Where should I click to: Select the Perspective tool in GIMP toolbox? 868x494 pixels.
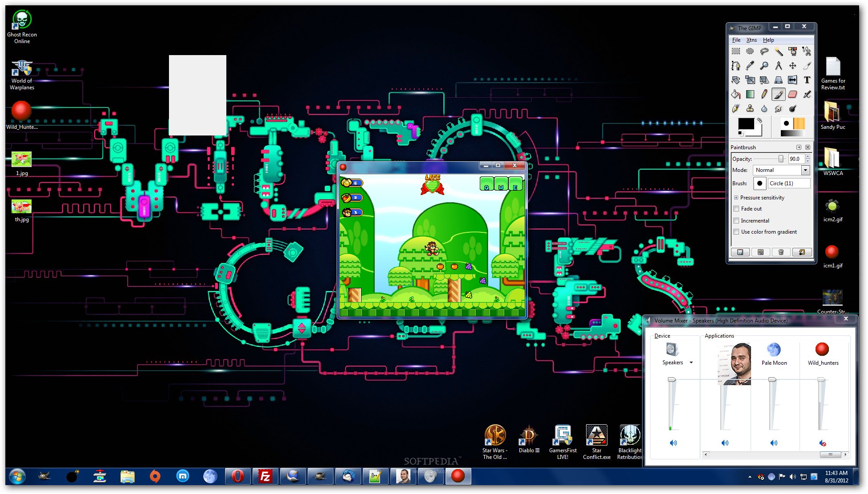(779, 80)
